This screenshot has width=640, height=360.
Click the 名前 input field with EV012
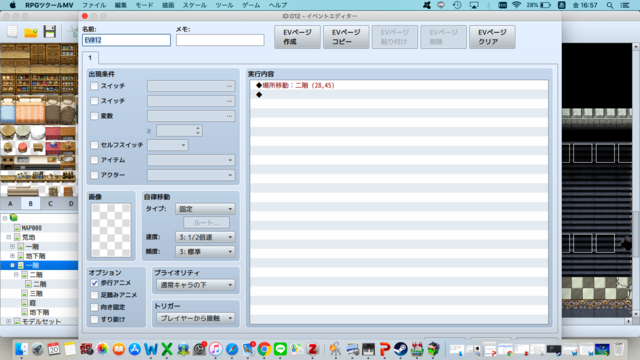coord(127,40)
